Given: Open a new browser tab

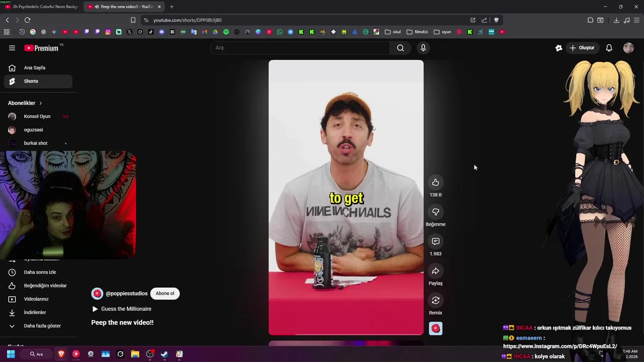Looking at the screenshot, I should click(172, 7).
